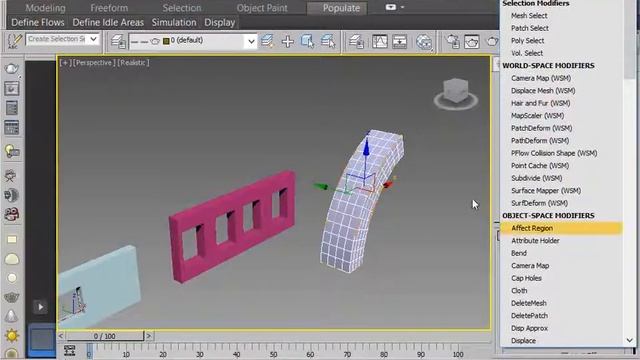
Task: Click the calendar-grid icon in left sidebar
Action: click(11, 128)
